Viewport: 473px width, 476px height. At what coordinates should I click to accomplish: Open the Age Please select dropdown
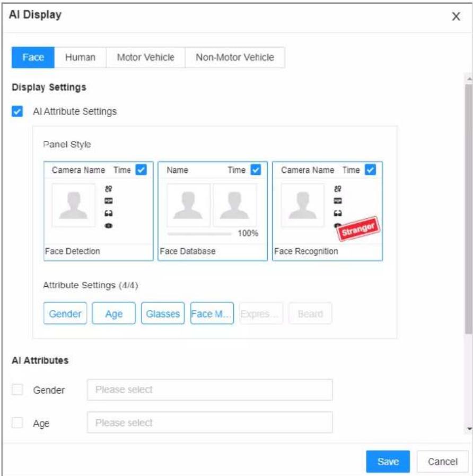tap(210, 422)
